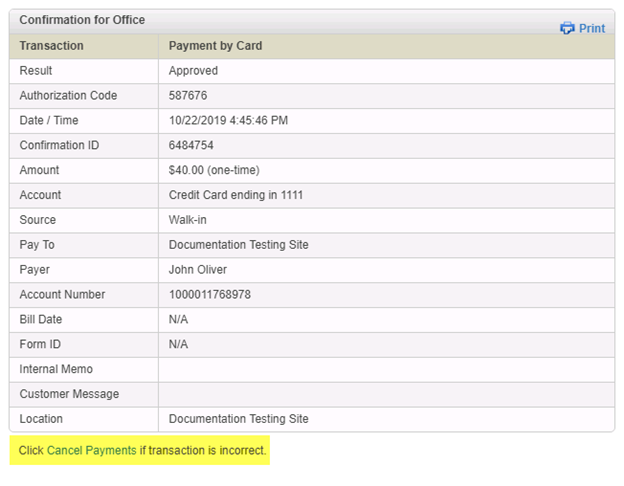Click the Transaction column header
This screenshot has width=624, height=486.
51,46
